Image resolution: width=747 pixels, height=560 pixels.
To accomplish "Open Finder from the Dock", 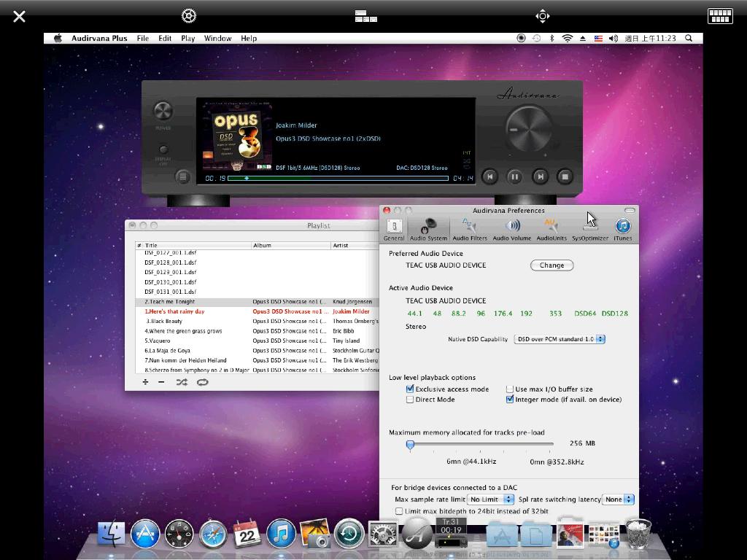I will tap(112, 533).
